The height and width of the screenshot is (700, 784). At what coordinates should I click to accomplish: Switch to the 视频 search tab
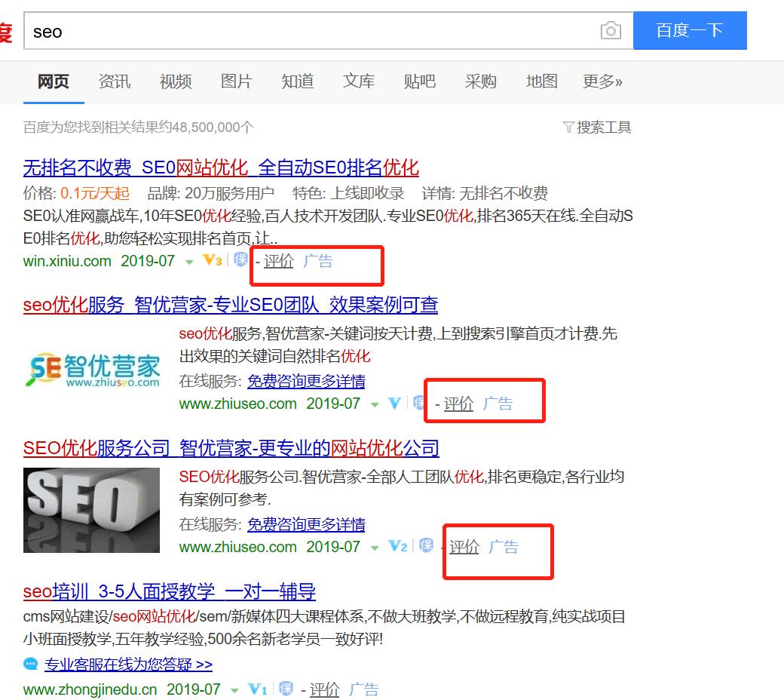click(x=175, y=81)
